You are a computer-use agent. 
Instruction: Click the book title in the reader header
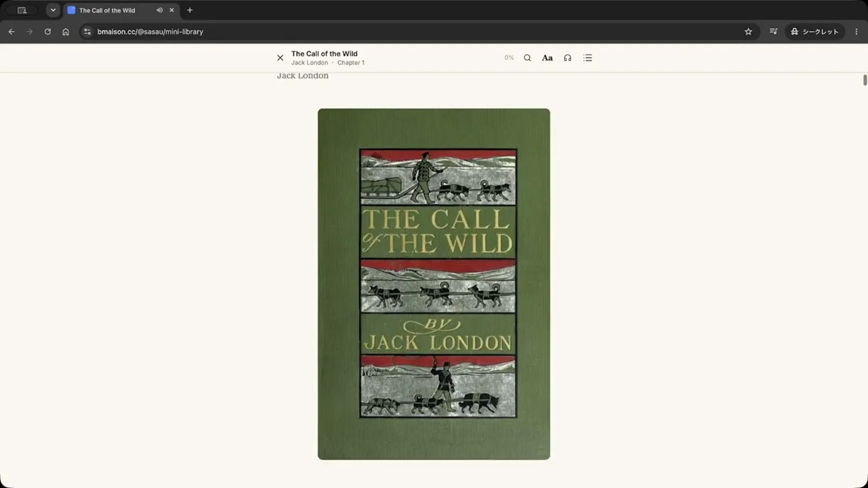click(x=324, y=54)
